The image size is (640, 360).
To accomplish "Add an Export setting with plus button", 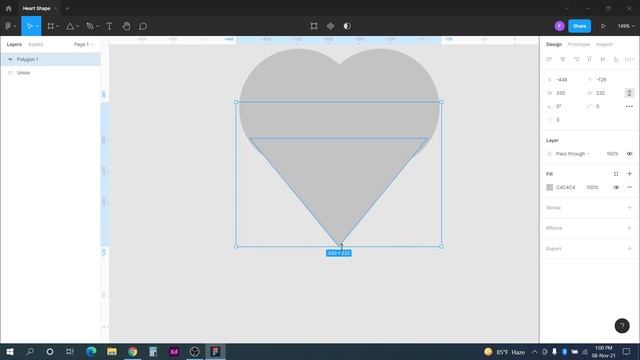I will pyautogui.click(x=629, y=249).
